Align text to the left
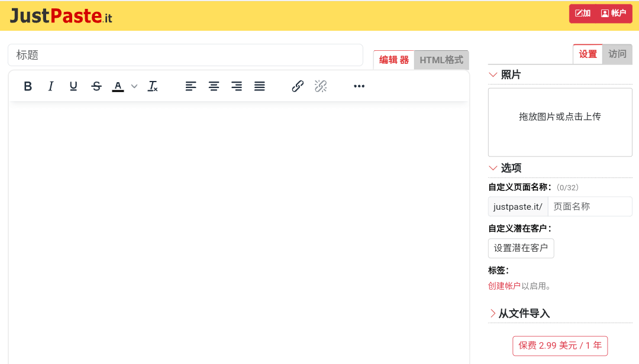Viewport: 639px width, 364px height. [191, 86]
